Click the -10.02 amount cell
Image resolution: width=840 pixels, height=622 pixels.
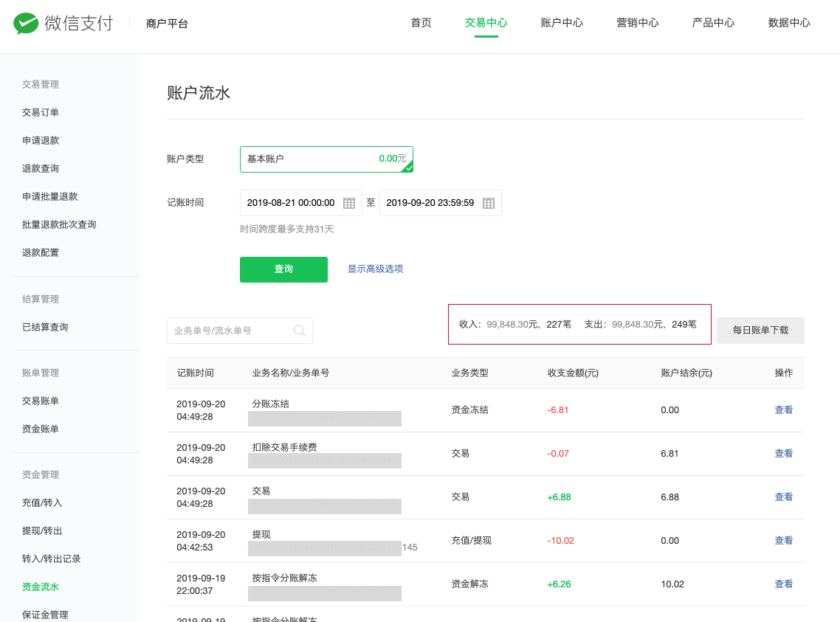(x=560, y=541)
